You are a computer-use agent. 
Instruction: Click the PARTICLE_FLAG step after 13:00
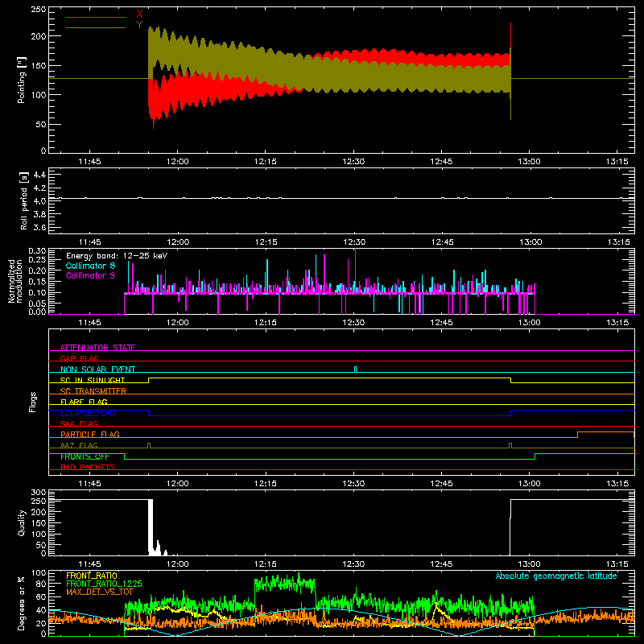coord(577,435)
